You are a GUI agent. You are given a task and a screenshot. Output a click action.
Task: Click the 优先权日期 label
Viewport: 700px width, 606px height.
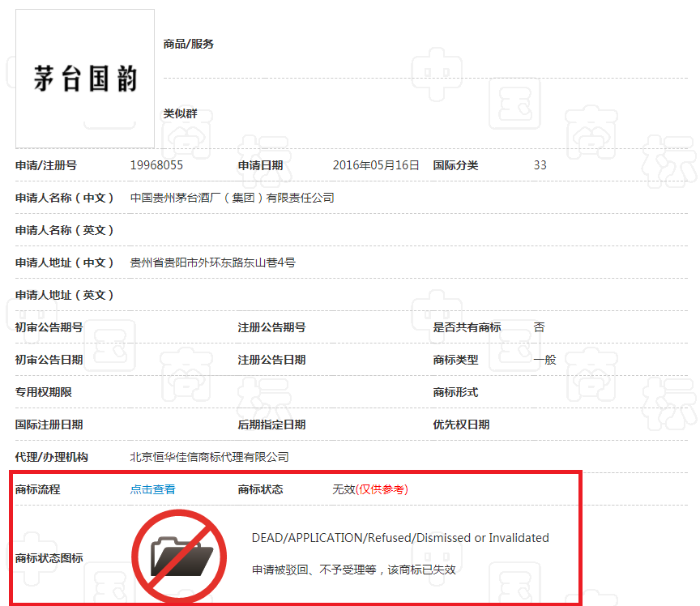point(461,425)
